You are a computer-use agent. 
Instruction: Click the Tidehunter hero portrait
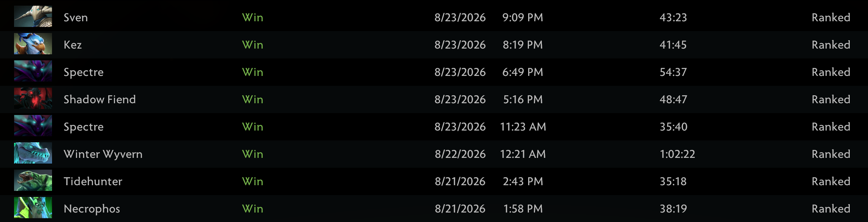pos(33,180)
